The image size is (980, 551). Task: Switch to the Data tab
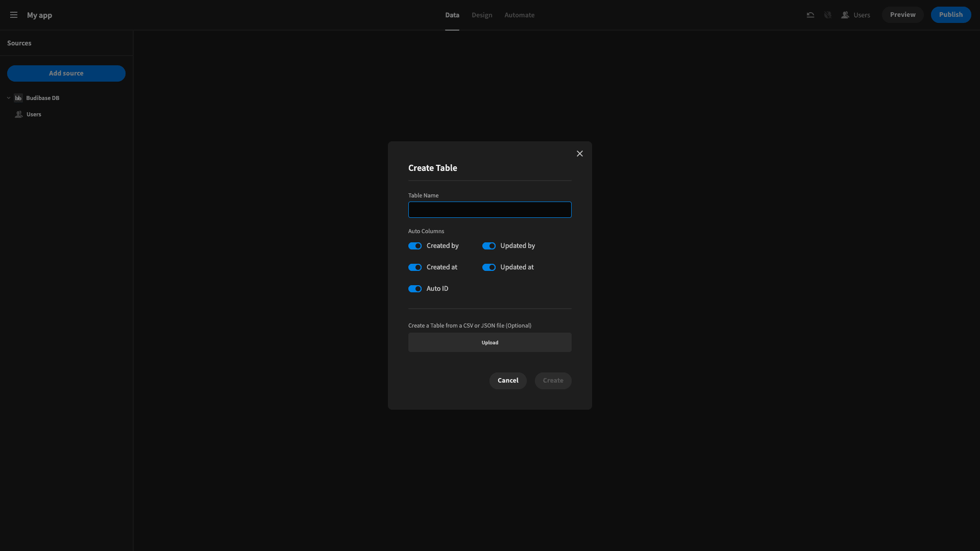[452, 15]
